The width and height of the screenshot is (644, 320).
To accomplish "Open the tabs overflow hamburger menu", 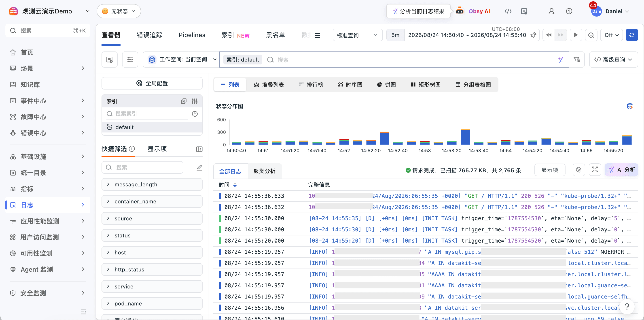I will click(x=317, y=36).
